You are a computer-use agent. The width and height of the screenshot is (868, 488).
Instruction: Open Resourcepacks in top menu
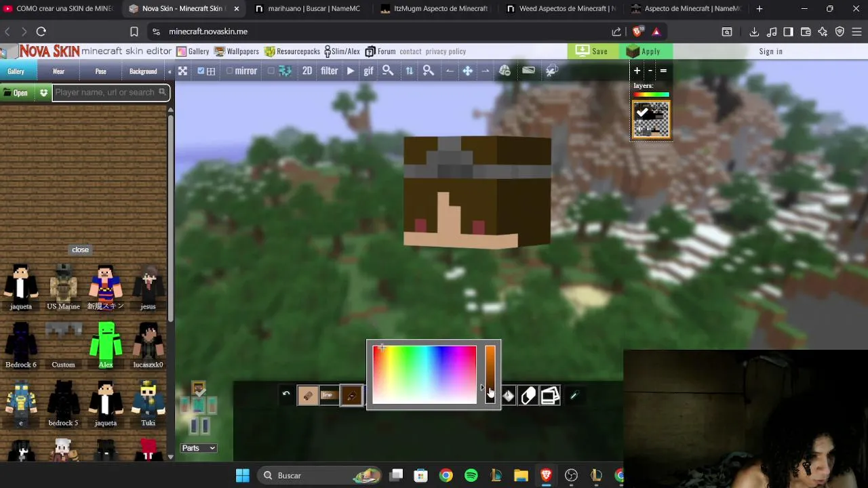292,52
